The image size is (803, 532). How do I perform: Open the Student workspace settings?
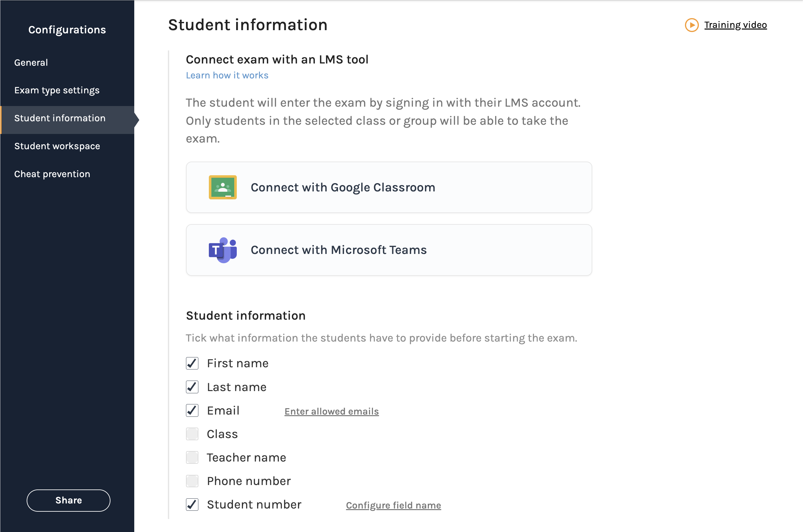[57, 146]
